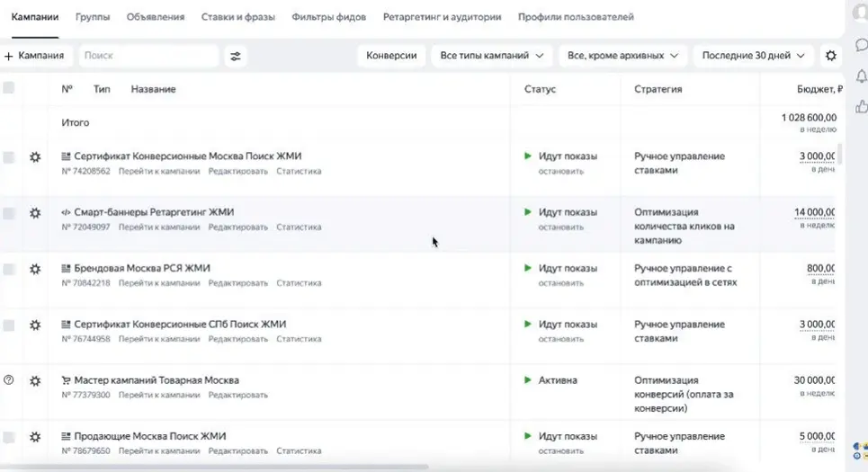The height and width of the screenshot is (472, 868).
Task: Click thumbs-up feedback icon in sidebar
Action: click(862, 106)
